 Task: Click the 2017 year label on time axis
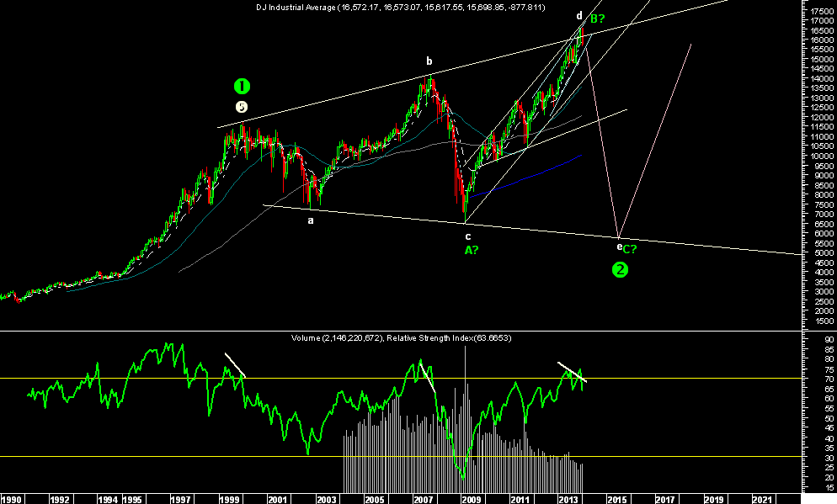pyautogui.click(x=666, y=500)
